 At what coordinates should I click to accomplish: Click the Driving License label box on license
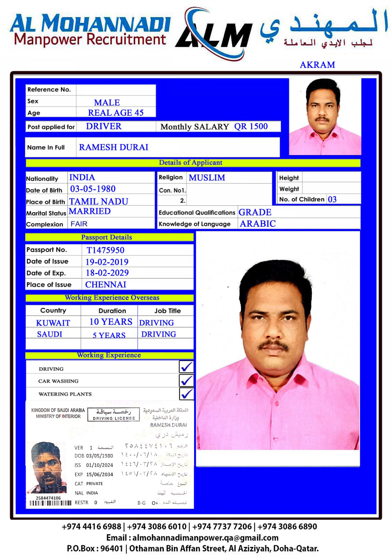(x=114, y=414)
